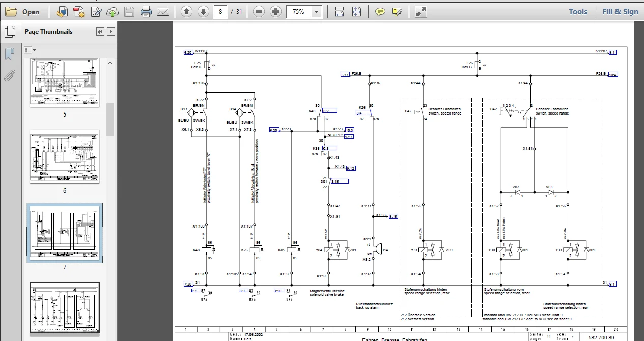Select the page 5 thumbnail

(x=65, y=82)
